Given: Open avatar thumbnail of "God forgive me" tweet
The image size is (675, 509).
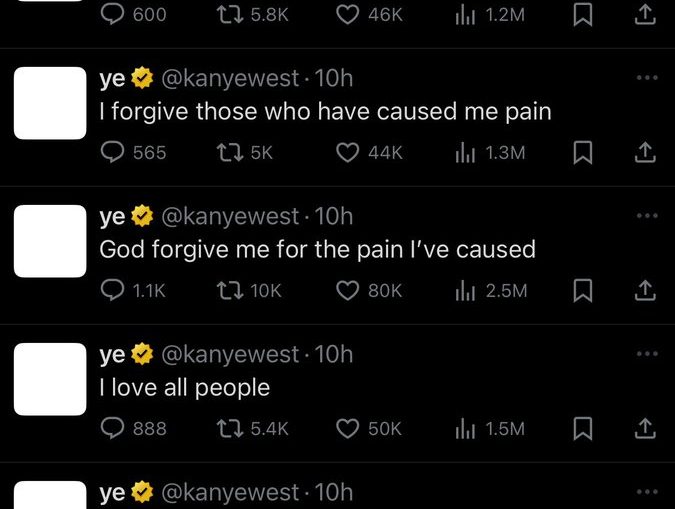Looking at the screenshot, I should point(50,241).
